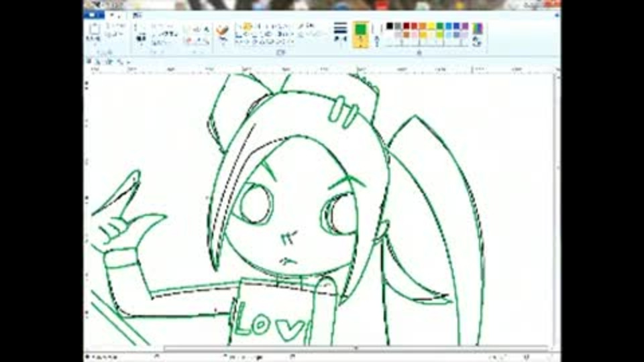Click the horizontal scrollbar below canvas
This screenshot has height=362, width=644.
pyautogui.click(x=356, y=349)
